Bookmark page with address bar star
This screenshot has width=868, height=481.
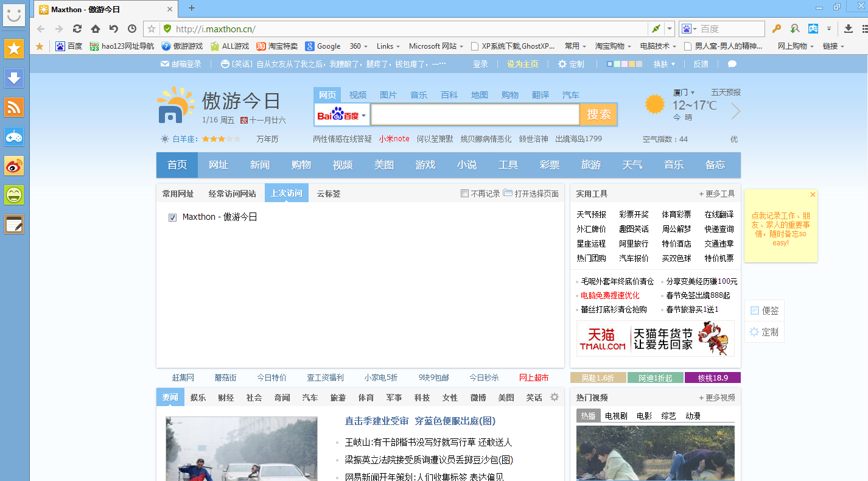(x=152, y=29)
